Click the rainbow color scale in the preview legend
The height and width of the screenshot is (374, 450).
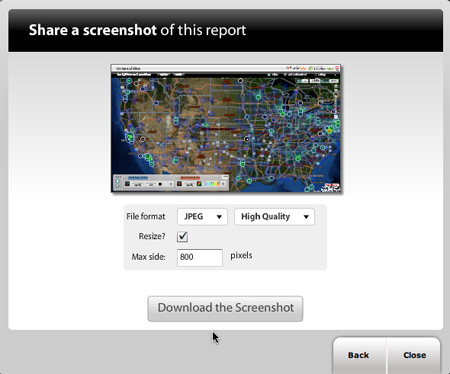[x=212, y=184]
